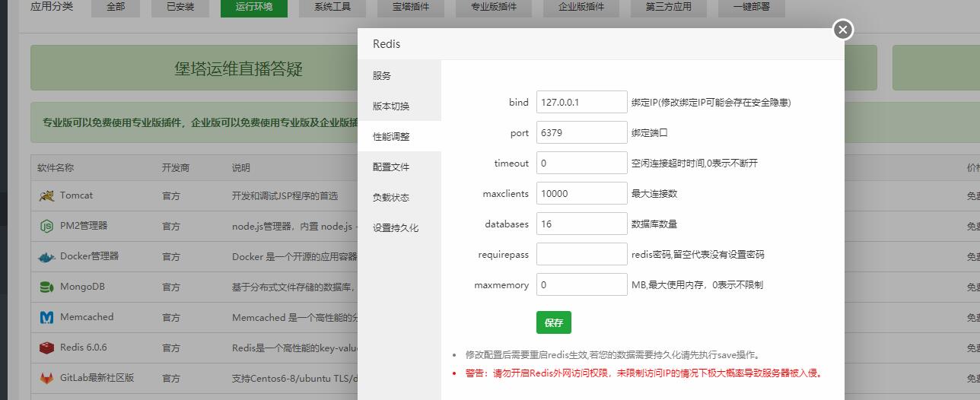Click the redis密码 hint text beside requirepass
980x400 pixels.
tap(698, 255)
